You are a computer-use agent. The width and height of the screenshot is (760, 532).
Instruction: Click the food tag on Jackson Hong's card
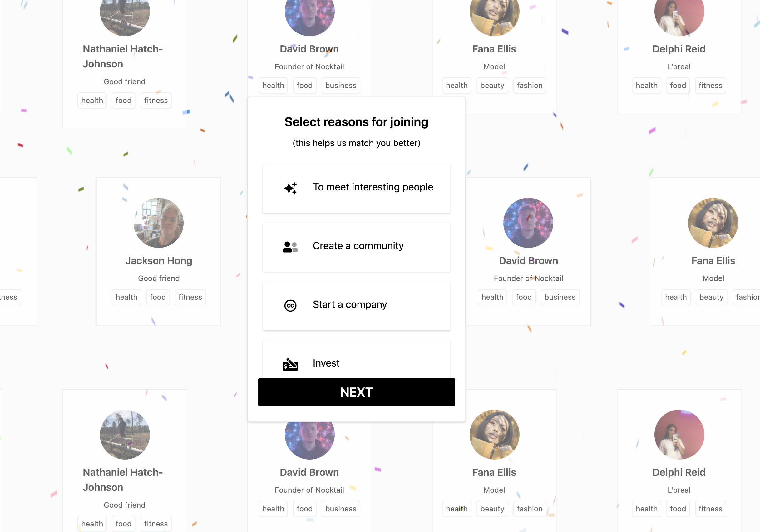(158, 297)
